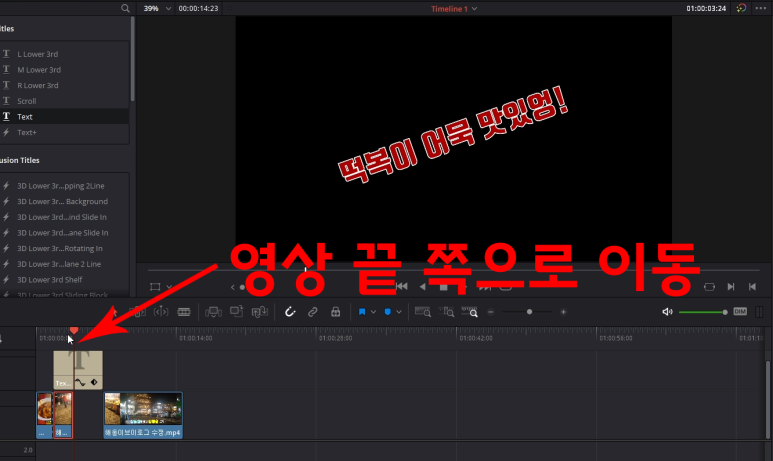Viewport: 773px width, 461px height.
Task: Adjust the green volume slider
Action: (x=703, y=312)
